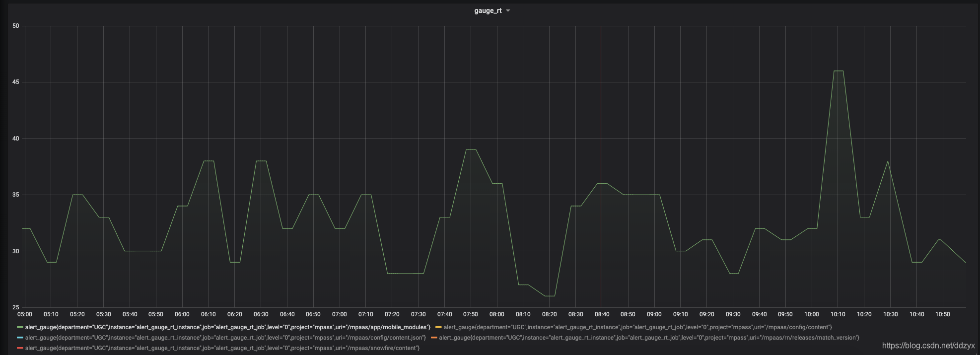
Task: Click the y-axis value 50
Action: click(16, 26)
